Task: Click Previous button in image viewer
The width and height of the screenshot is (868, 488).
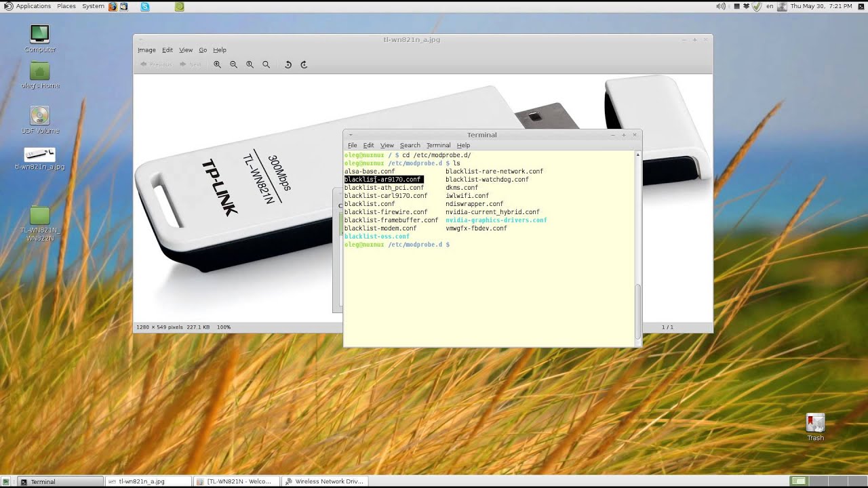Action: coord(156,64)
